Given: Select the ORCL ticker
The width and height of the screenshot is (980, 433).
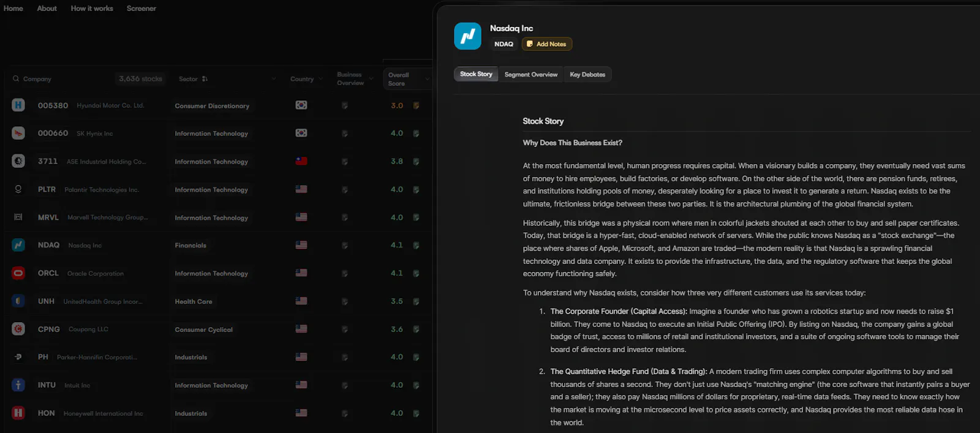Looking at the screenshot, I should click(x=48, y=273).
